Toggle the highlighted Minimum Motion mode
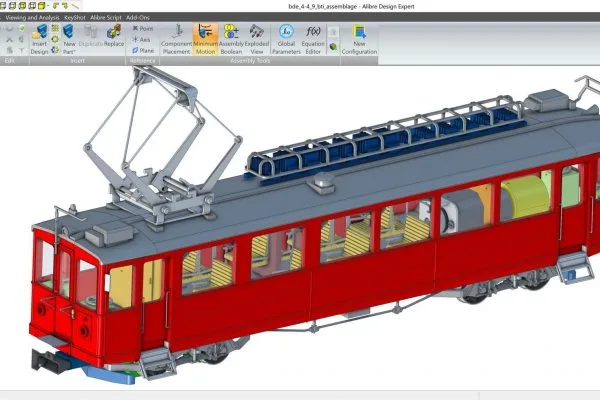The width and height of the screenshot is (600, 400). (205, 39)
